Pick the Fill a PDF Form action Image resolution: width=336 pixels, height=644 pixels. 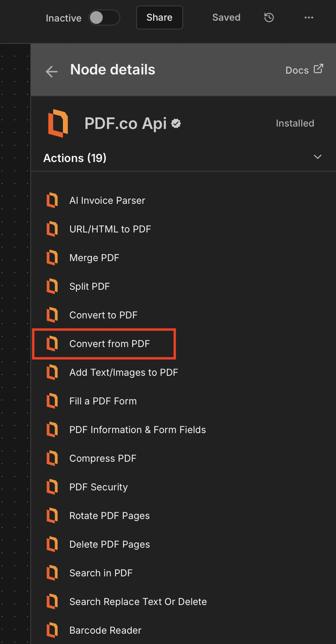click(x=103, y=401)
